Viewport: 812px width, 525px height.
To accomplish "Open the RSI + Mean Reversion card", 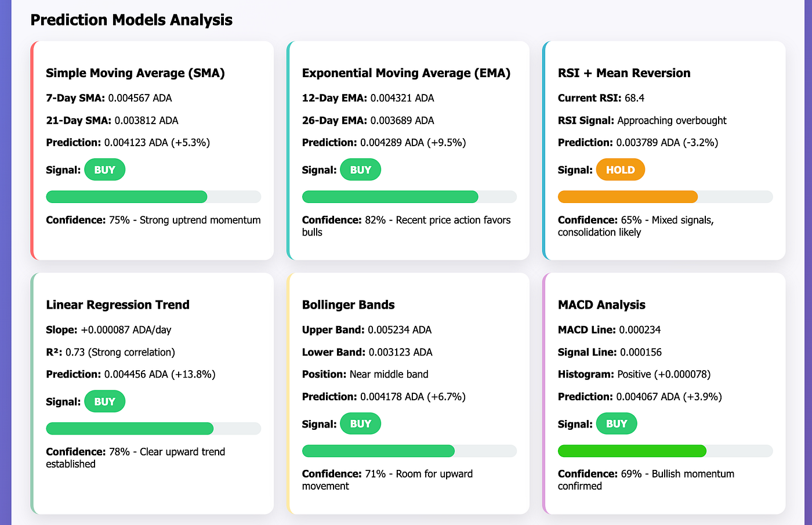I will point(624,73).
